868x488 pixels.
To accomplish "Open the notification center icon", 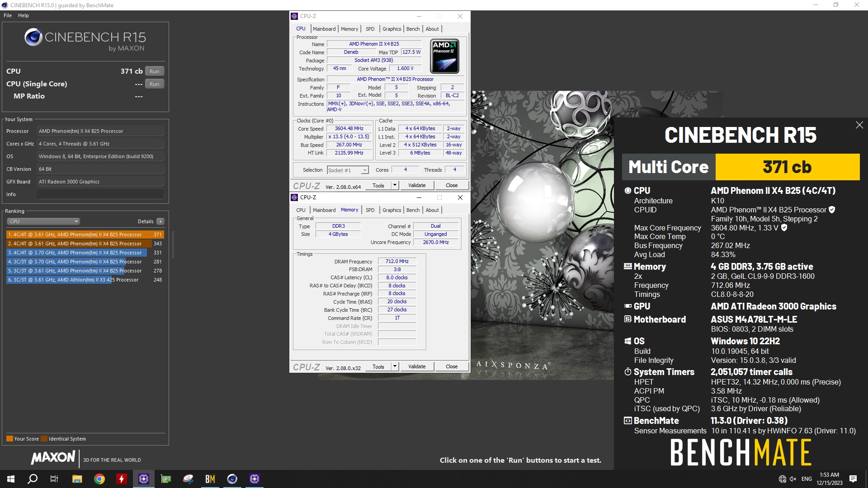I will (853, 479).
